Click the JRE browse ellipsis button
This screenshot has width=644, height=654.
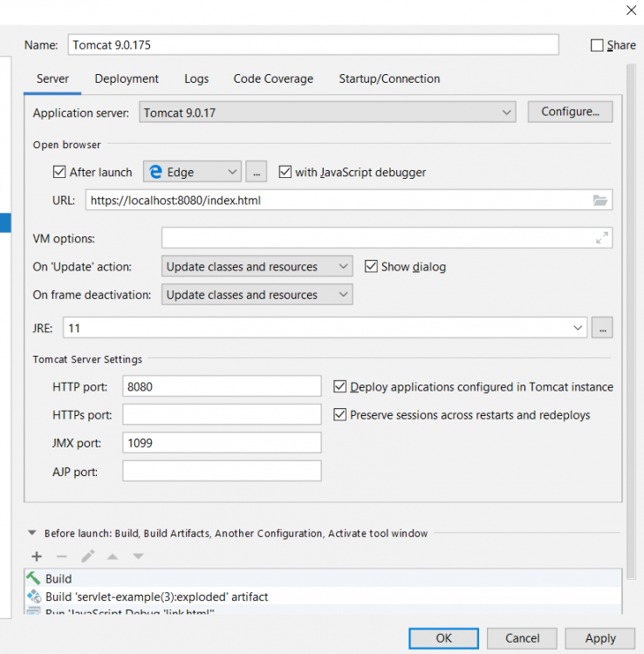tap(602, 328)
